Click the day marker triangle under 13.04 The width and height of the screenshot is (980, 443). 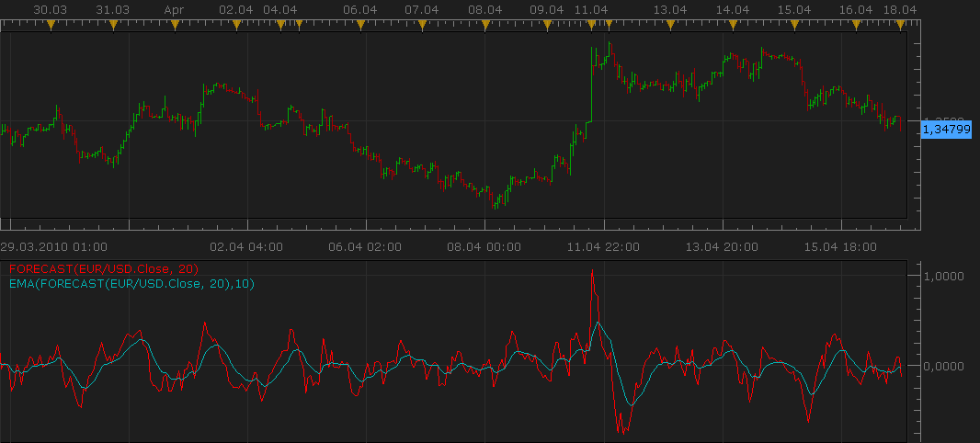pyautogui.click(x=670, y=25)
